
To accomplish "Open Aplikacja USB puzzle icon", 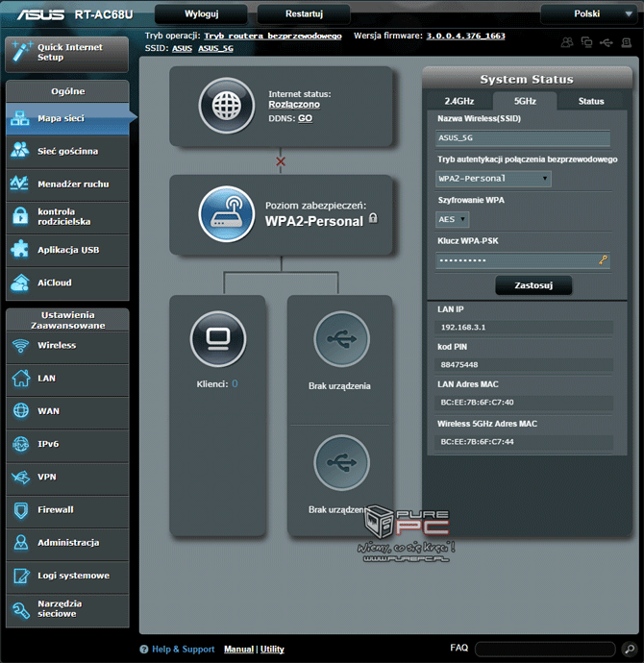I will tap(20, 250).
